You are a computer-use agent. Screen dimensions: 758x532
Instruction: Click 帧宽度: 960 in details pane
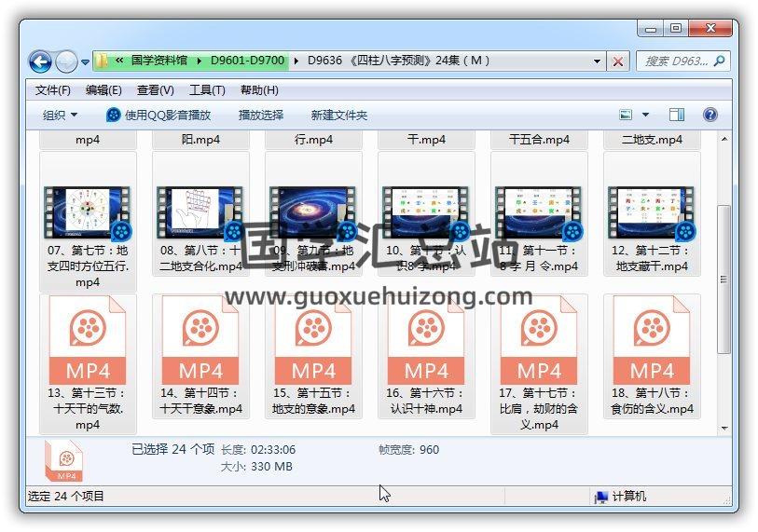pyautogui.click(x=408, y=449)
